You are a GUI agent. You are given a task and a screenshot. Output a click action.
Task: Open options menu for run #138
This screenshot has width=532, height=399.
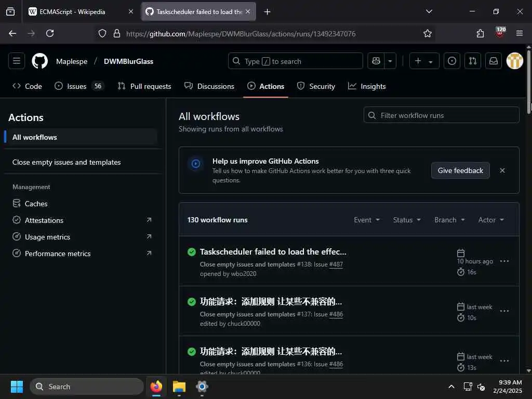(504, 261)
